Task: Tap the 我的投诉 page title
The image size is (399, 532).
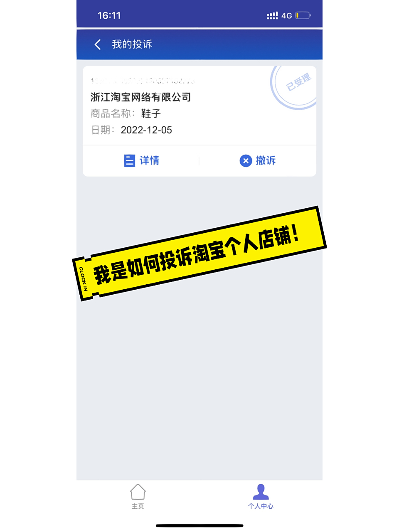Action: pyautogui.click(x=132, y=44)
